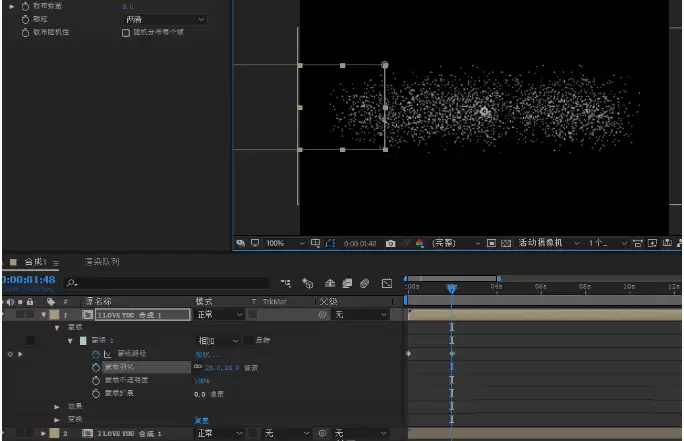Click the 形状 mask shape link
The width and height of the screenshot is (684, 441).
pos(207,355)
